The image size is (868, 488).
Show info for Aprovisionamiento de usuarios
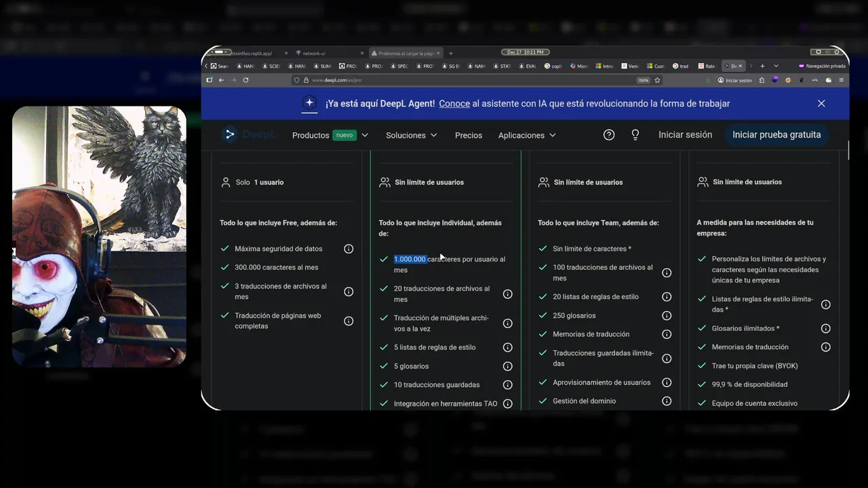667,382
